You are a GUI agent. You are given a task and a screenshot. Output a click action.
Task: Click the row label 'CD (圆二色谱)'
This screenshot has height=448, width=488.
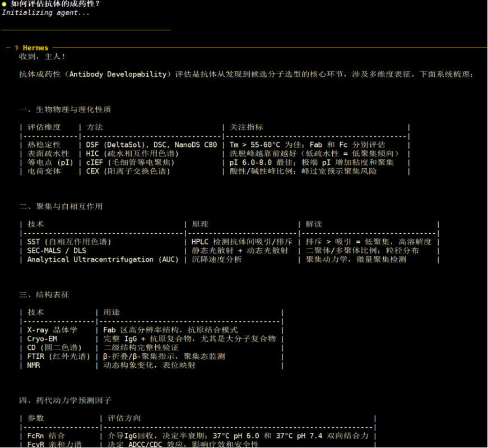[54, 348]
